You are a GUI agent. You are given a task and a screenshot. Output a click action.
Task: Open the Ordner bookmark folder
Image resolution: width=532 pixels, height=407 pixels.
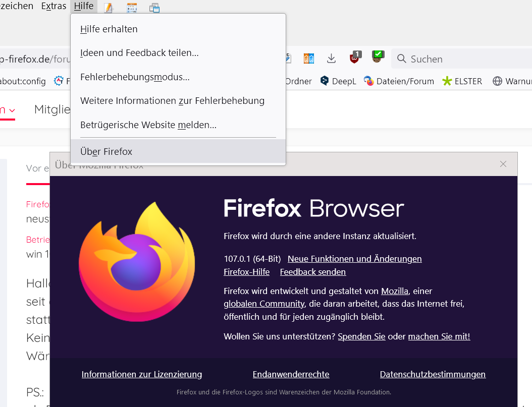coord(298,81)
